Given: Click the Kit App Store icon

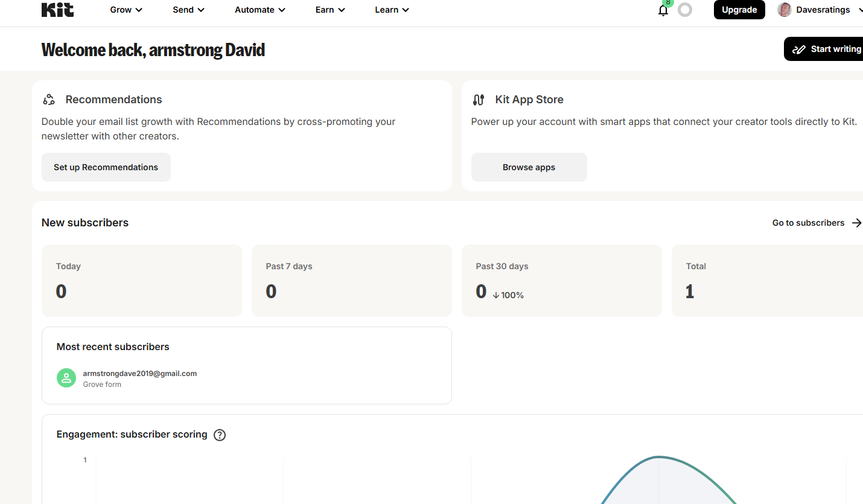Looking at the screenshot, I should 479,100.
